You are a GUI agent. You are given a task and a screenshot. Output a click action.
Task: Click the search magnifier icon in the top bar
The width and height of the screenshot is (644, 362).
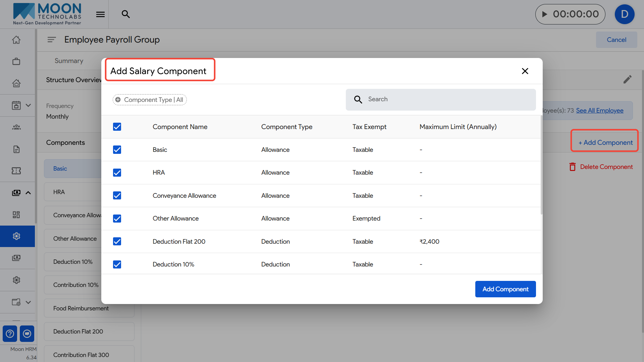(125, 14)
